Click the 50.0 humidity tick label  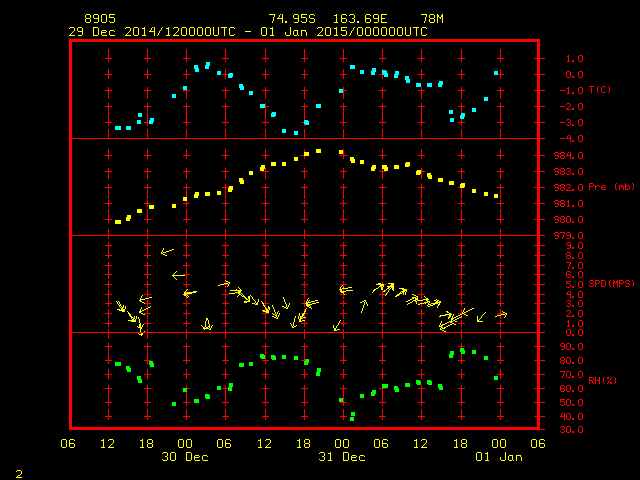(571, 402)
